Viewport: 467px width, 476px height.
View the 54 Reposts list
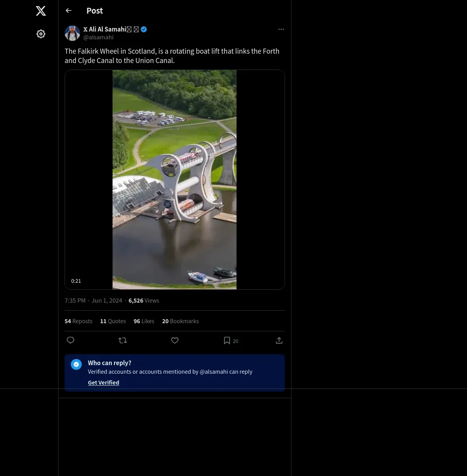point(78,321)
